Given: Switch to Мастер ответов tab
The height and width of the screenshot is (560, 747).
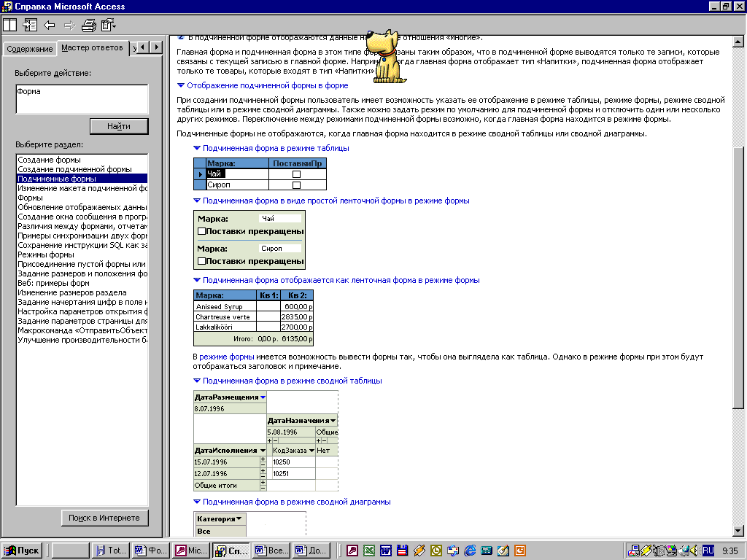Looking at the screenshot, I should point(93,47).
